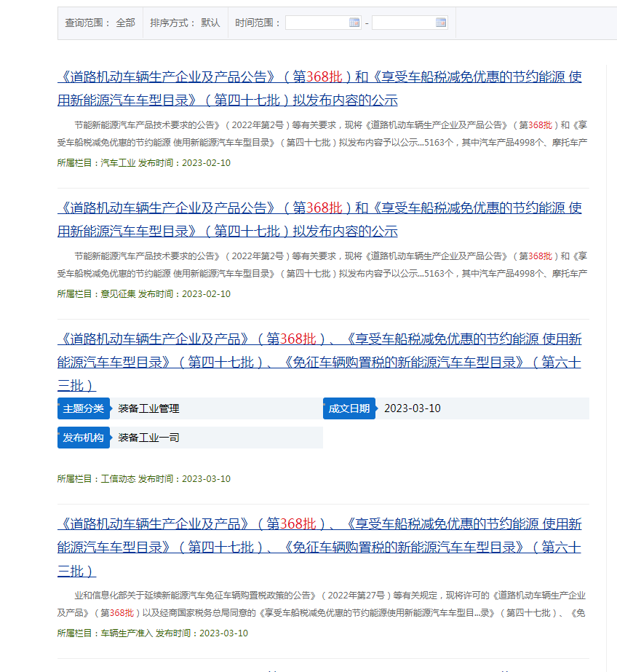Click the 主题分类 blue tag icon
617x672 pixels.
[x=83, y=408]
